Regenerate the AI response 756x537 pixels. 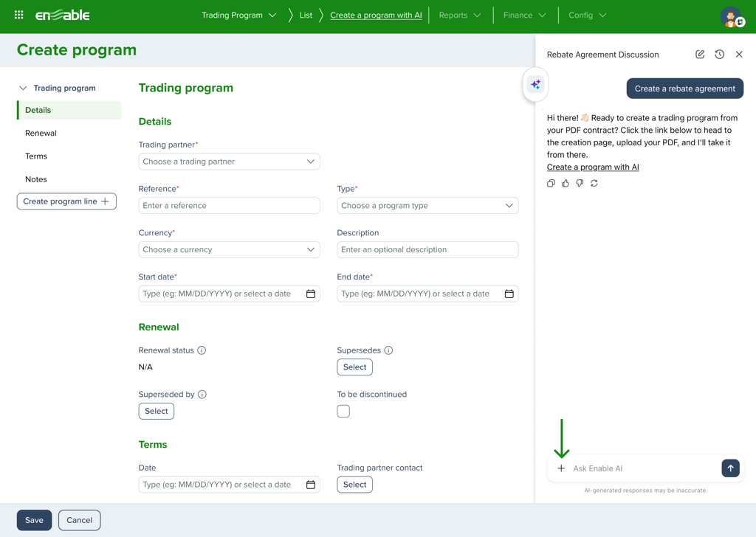(x=594, y=183)
